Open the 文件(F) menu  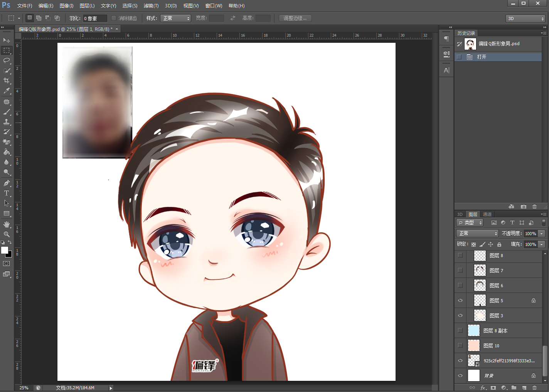[25, 6]
